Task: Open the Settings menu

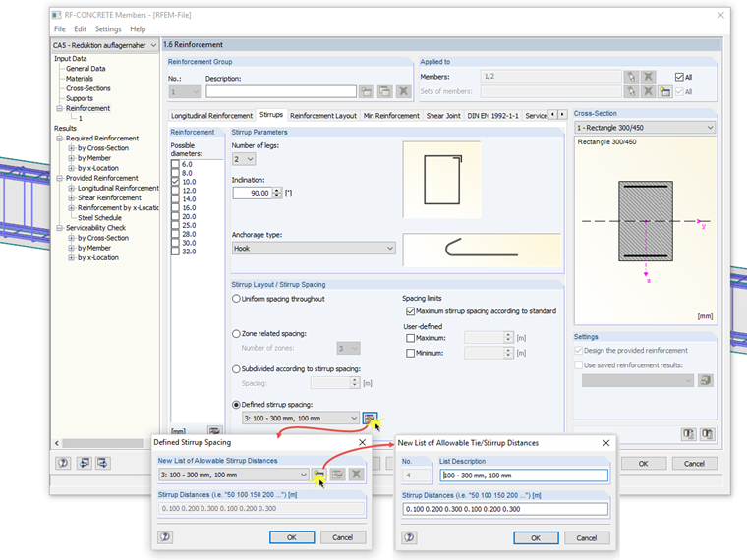Action: (108, 29)
